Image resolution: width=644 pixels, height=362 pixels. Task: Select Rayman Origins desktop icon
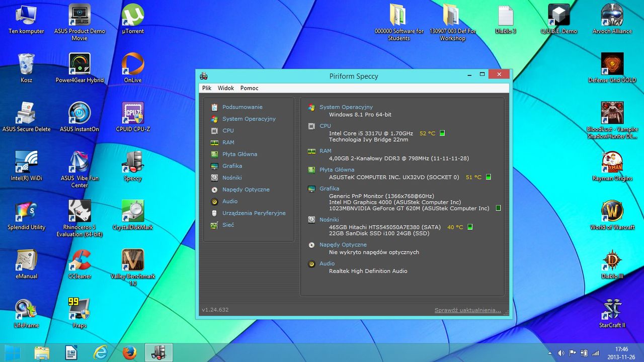612,166
